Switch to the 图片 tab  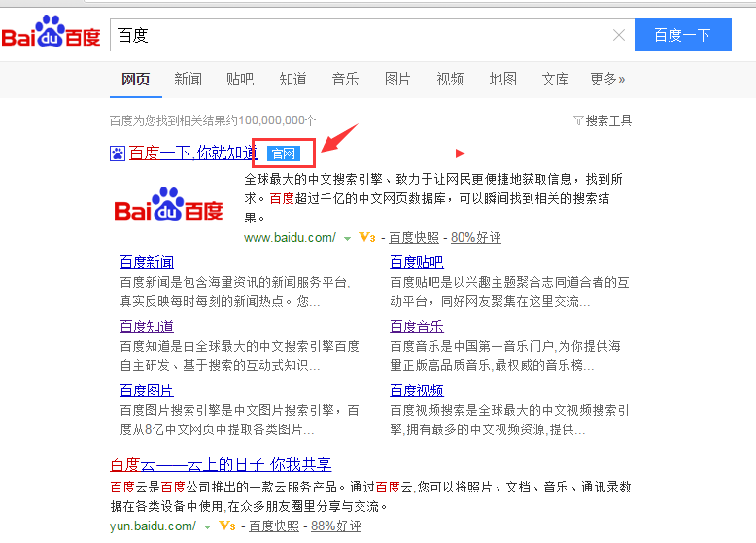pyautogui.click(x=397, y=79)
